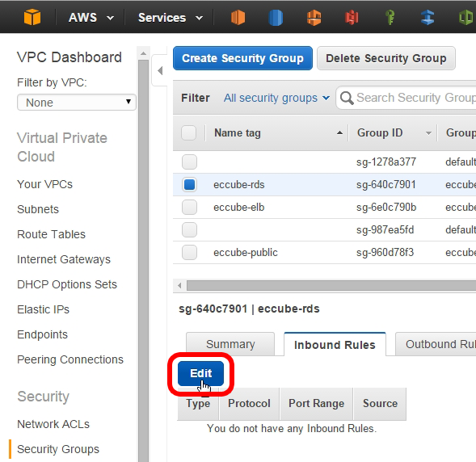The width and height of the screenshot is (476, 462).
Task: Open DHCP Options Sets link
Action: click(x=67, y=284)
